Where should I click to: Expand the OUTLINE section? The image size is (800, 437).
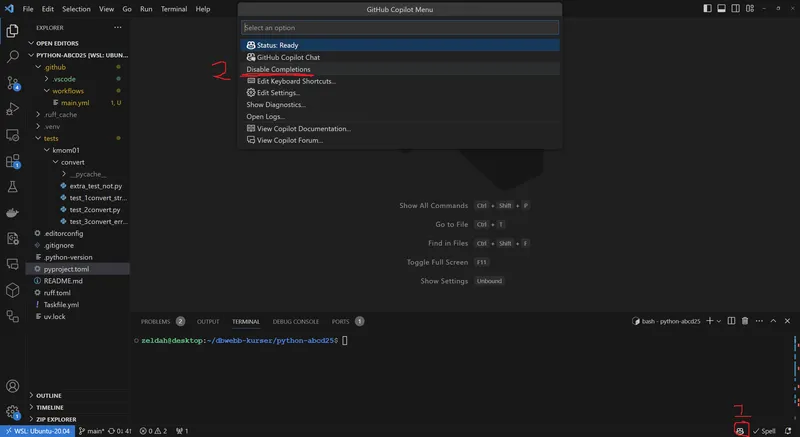49,395
